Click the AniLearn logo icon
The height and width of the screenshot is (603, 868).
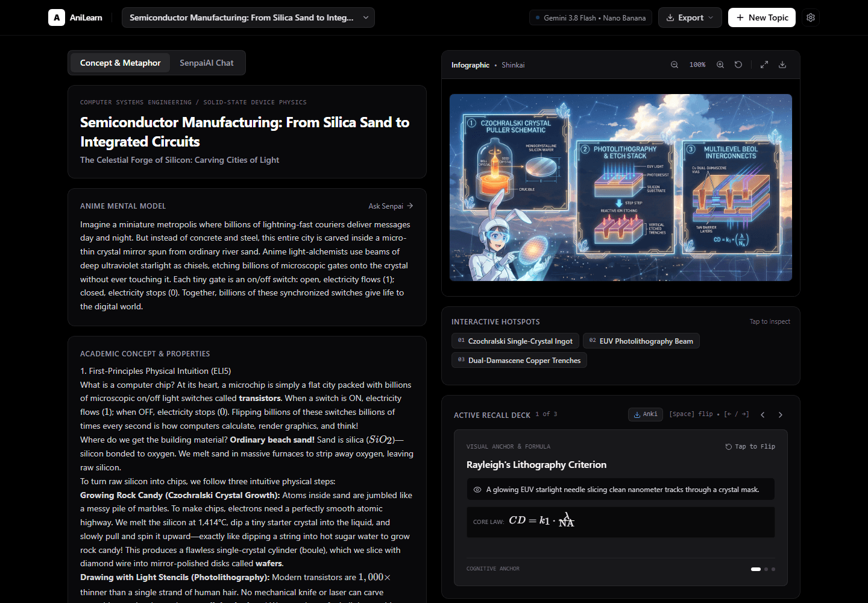(57, 17)
